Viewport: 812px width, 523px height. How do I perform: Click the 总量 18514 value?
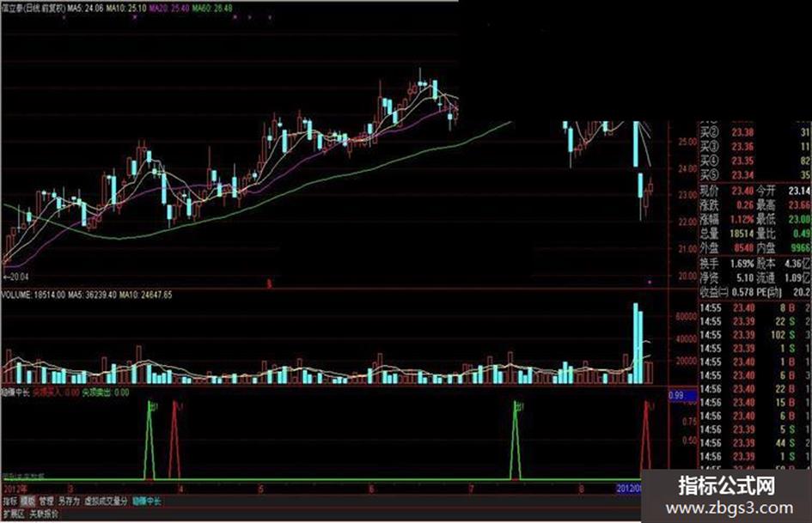click(x=742, y=234)
